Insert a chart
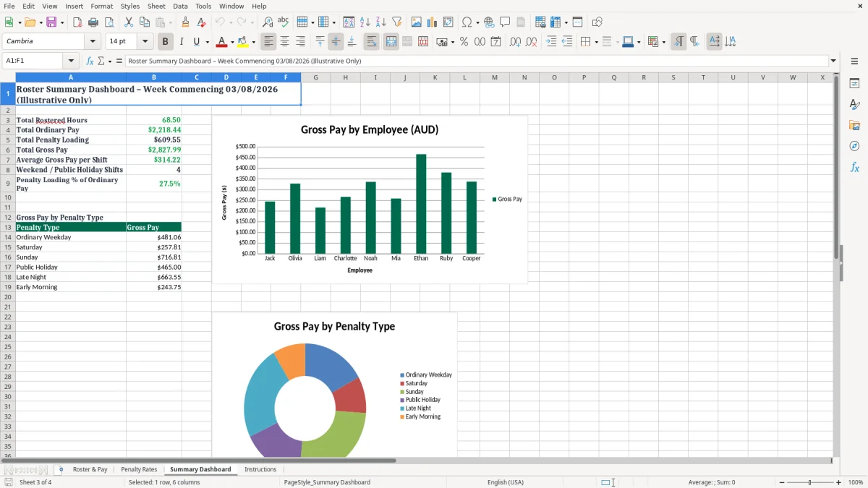The width and height of the screenshot is (868, 488). tap(432, 22)
